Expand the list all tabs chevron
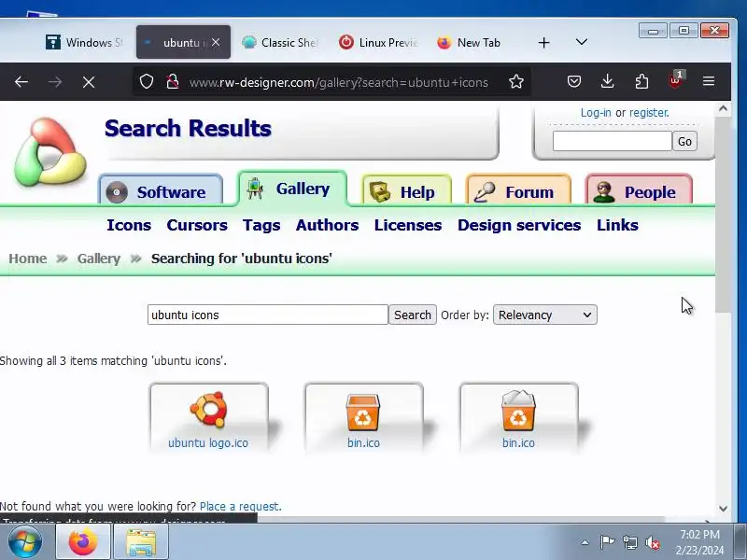 tap(581, 42)
